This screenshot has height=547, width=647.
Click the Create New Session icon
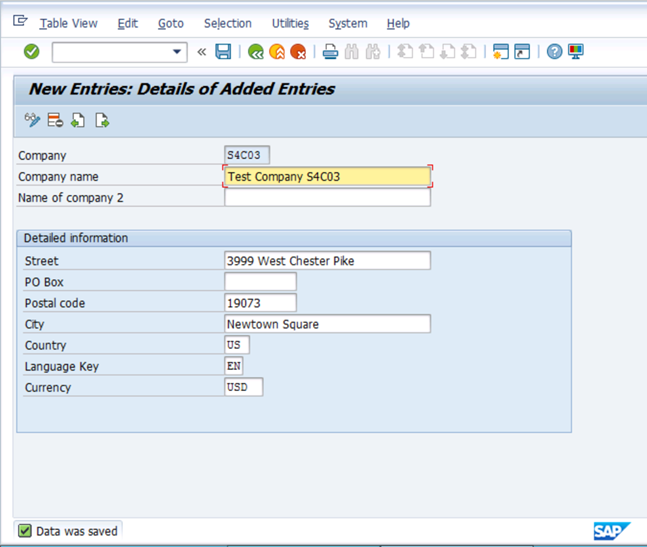pos(501,52)
